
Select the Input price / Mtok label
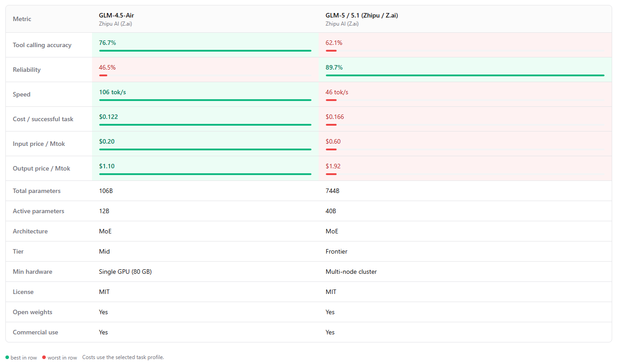click(x=39, y=144)
